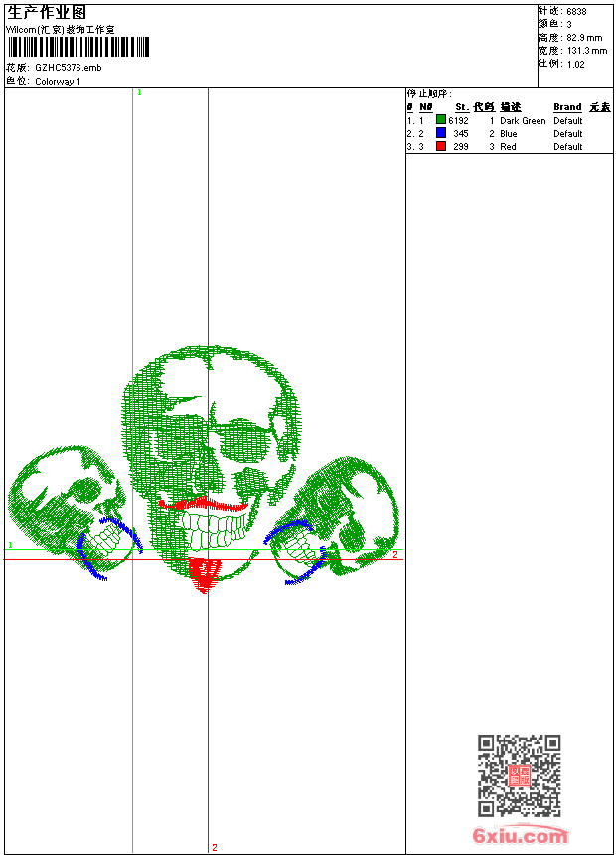Click the 生产作业图 title heading

tap(47, 13)
